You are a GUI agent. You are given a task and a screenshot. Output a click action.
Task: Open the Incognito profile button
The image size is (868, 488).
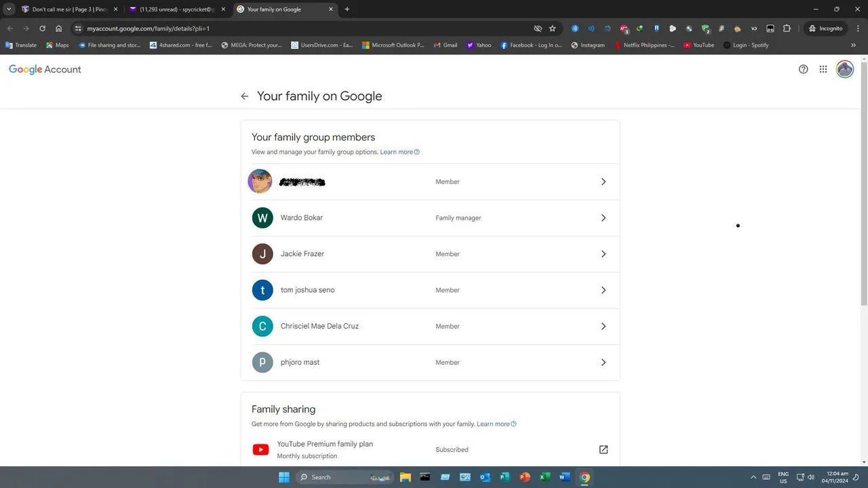click(x=825, y=28)
